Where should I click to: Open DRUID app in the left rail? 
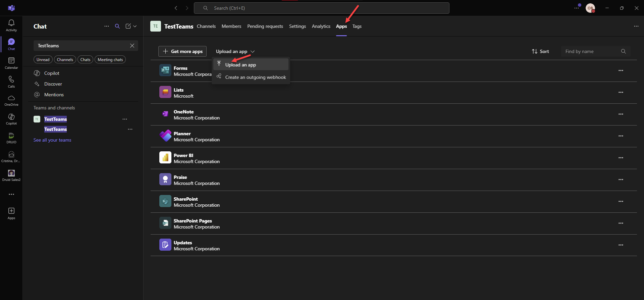[11, 138]
